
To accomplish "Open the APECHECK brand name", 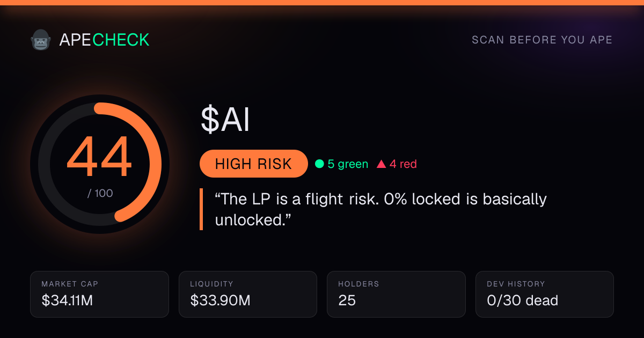I will point(104,40).
